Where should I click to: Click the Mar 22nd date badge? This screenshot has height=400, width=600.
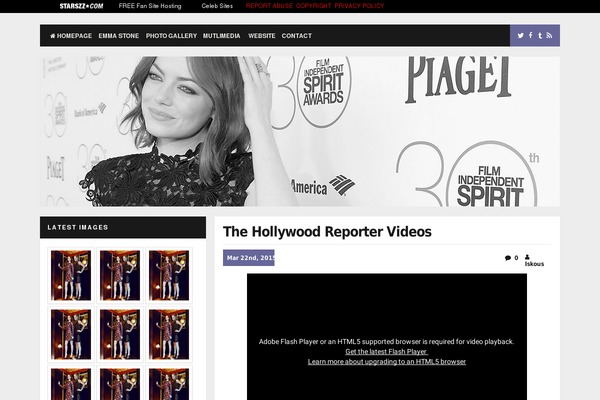(249, 258)
